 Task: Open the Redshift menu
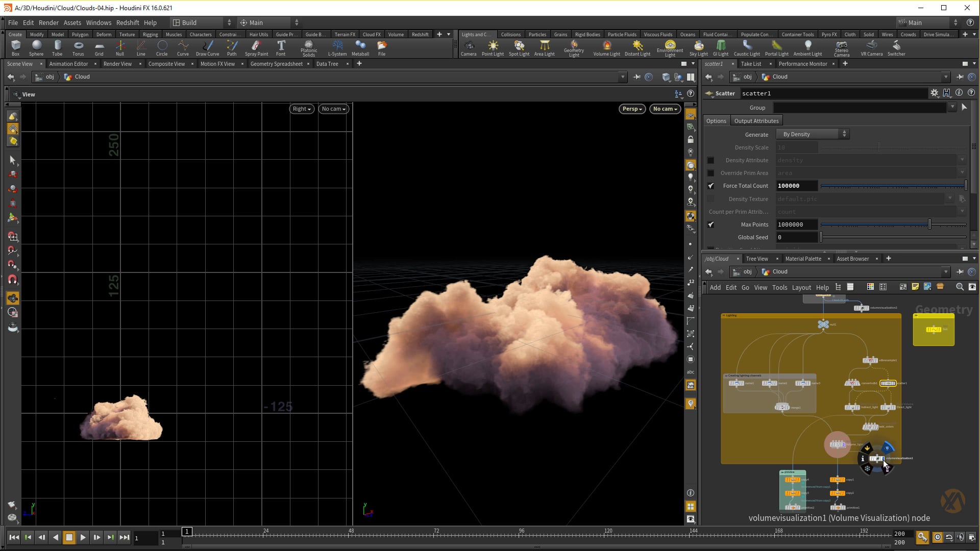[128, 22]
